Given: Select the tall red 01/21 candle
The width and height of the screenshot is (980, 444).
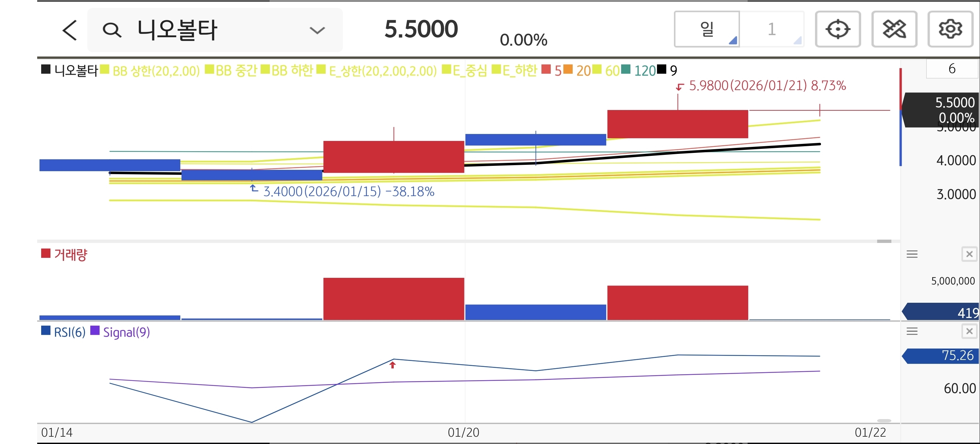Looking at the screenshot, I should coord(677,124).
